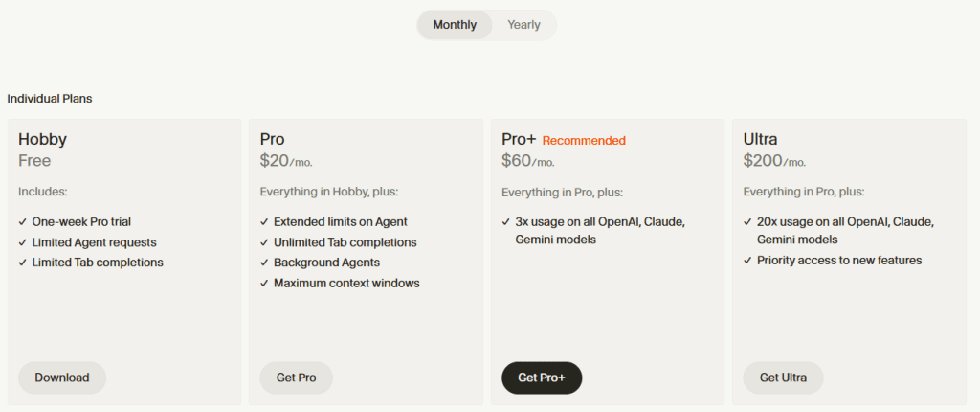Screen dimensions: 980x412
Task: Click checkmark next to 3x usage feature
Action: pos(506,222)
